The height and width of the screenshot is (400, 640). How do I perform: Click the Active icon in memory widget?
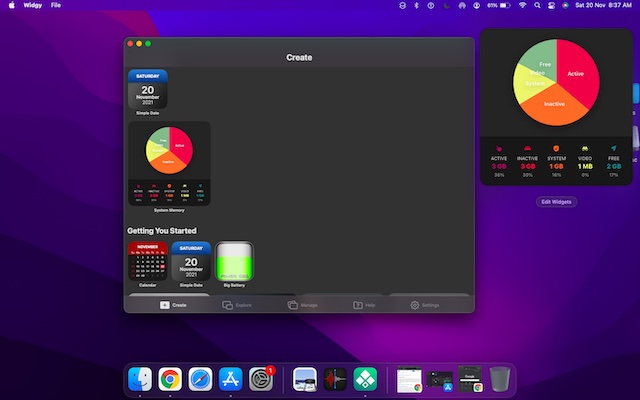499,149
